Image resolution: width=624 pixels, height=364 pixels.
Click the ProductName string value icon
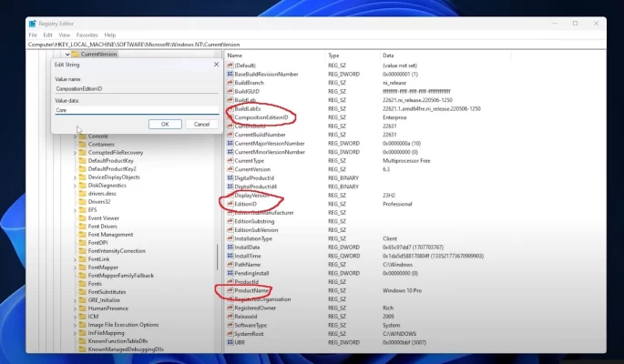[230, 290]
